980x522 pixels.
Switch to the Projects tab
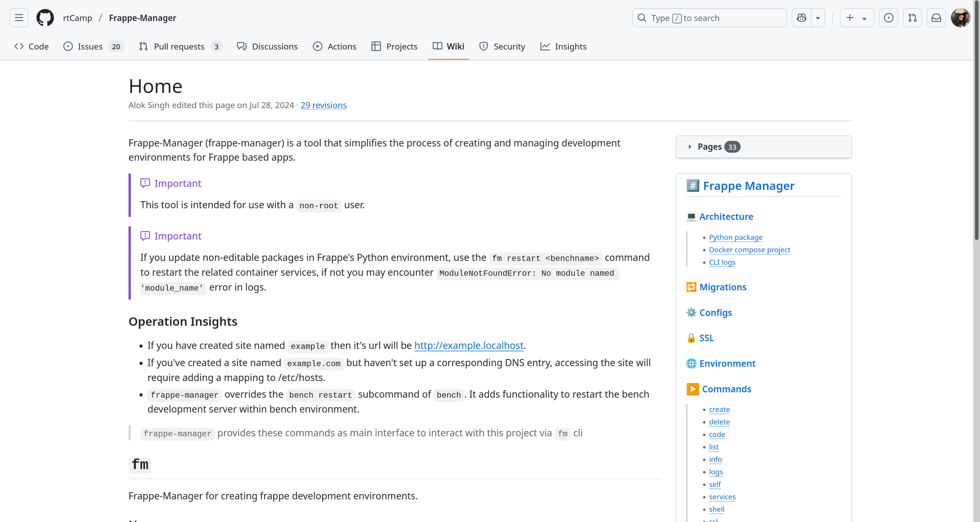(395, 46)
